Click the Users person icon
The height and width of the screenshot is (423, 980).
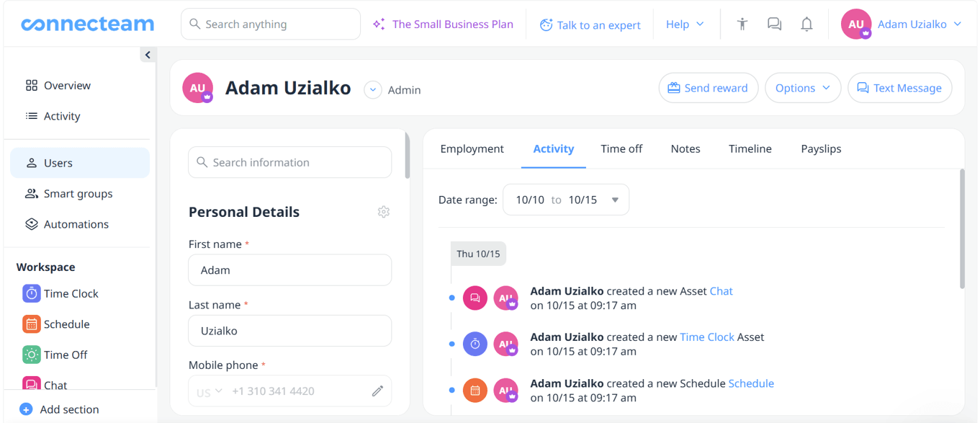coord(31,163)
